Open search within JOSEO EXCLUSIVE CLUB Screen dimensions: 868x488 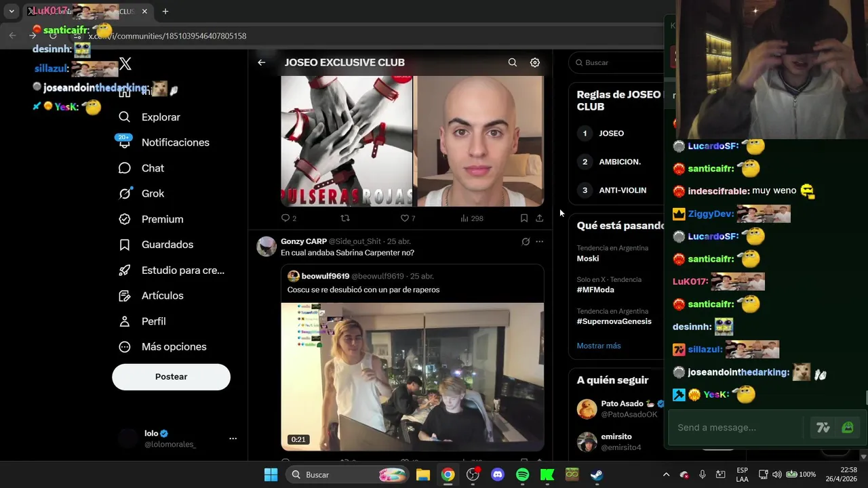513,62
